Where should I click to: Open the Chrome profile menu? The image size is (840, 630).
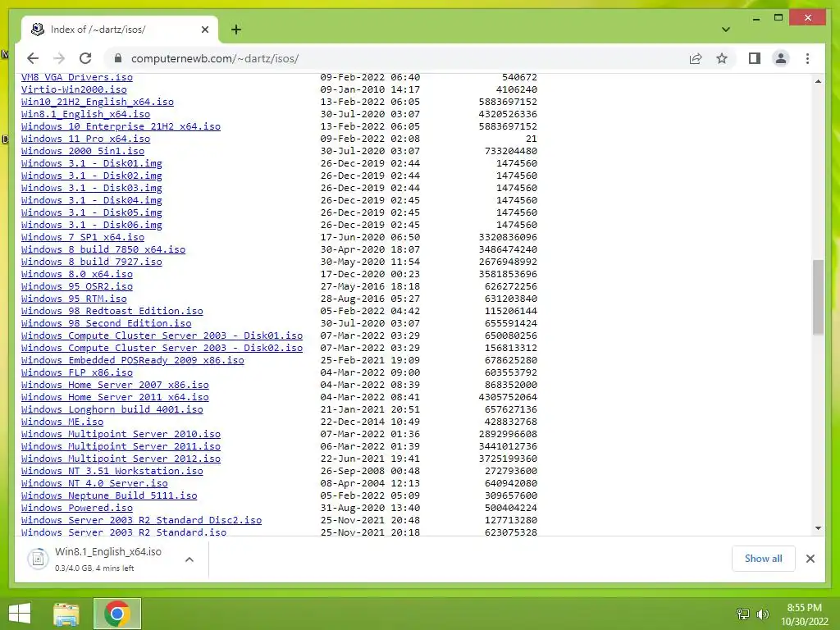(781, 58)
